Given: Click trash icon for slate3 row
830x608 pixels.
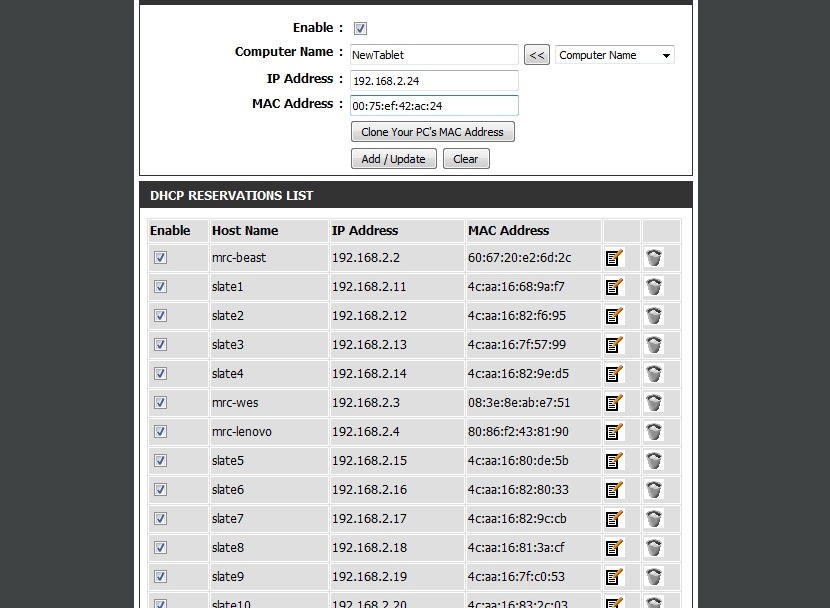Looking at the screenshot, I should click(x=654, y=345).
